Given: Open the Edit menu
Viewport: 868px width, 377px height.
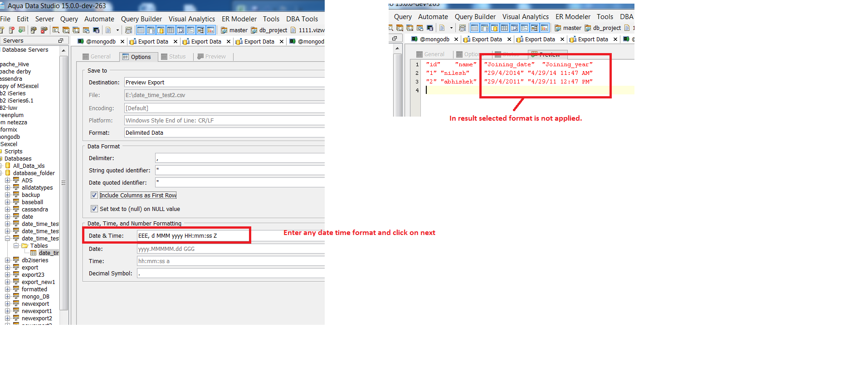Looking at the screenshot, I should pos(23,19).
